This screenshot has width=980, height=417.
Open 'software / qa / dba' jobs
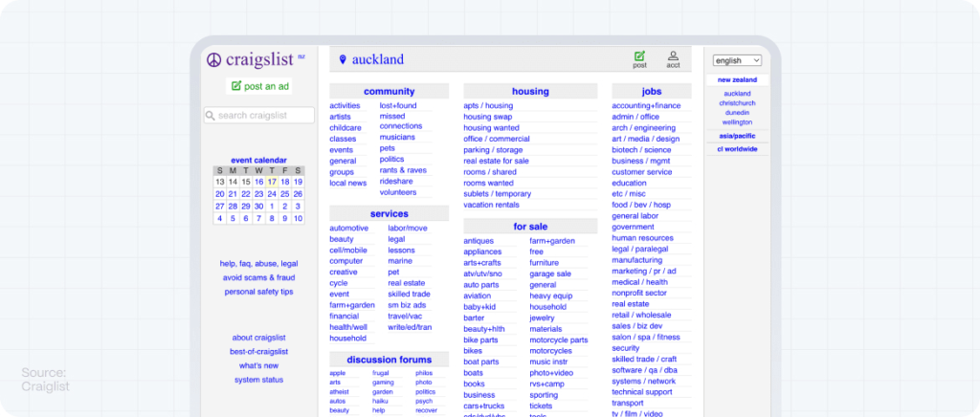644,370
